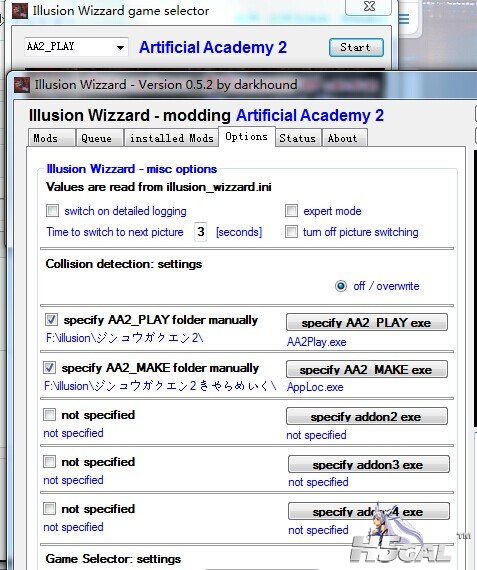Click the specify addon2 exe button
The image size is (477, 570).
click(367, 416)
